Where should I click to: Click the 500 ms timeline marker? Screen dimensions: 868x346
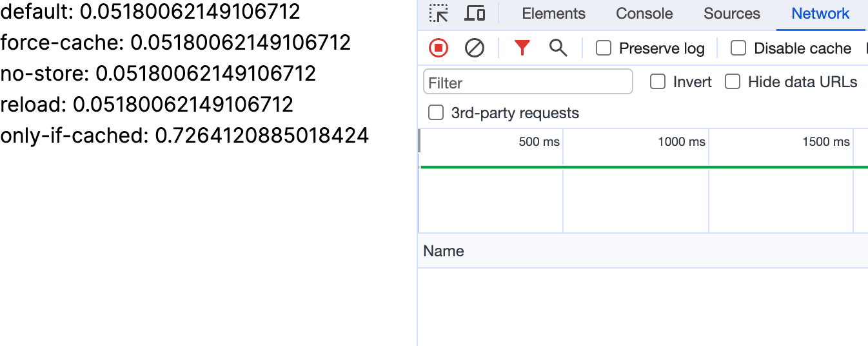pyautogui.click(x=539, y=141)
